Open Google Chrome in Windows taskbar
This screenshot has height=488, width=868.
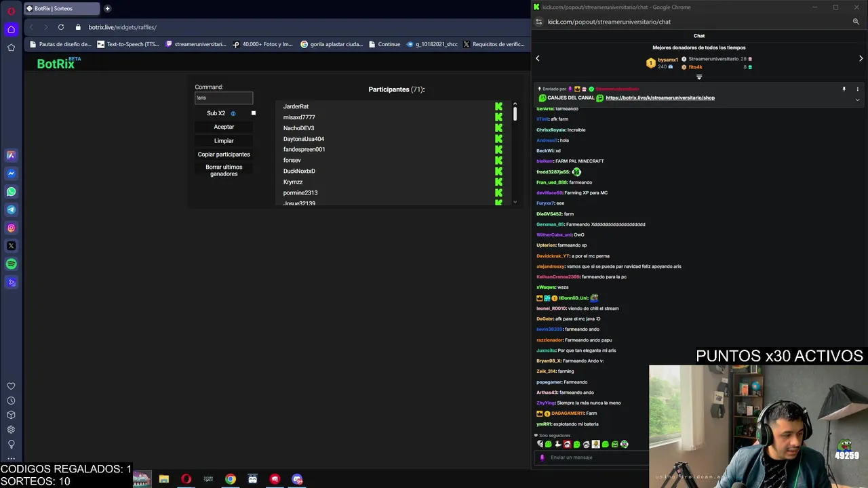click(x=231, y=479)
